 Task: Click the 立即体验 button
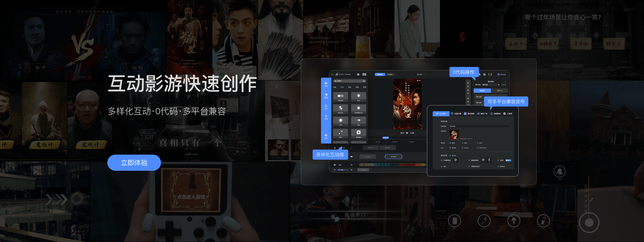click(134, 163)
